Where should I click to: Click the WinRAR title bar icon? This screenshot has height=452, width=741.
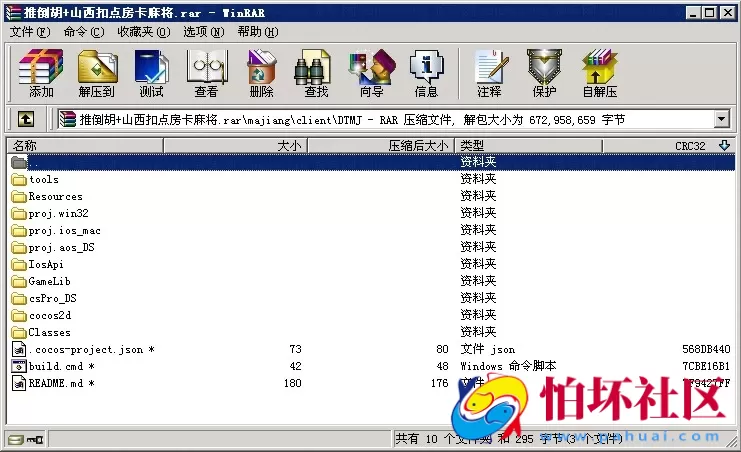(x=13, y=13)
